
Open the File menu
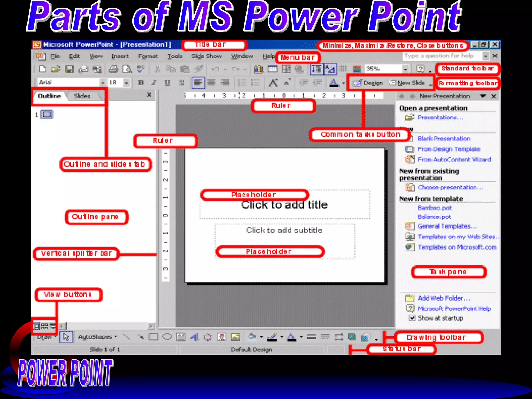55,56
